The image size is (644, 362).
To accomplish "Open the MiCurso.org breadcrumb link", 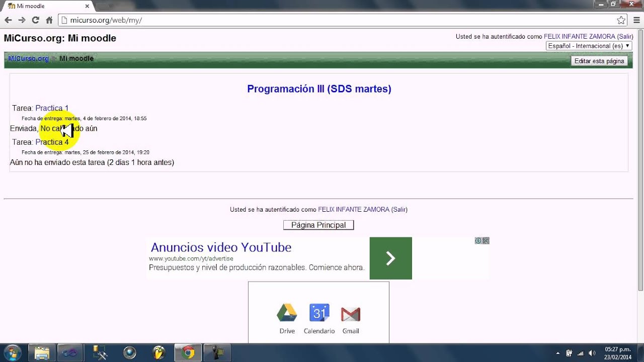I will (28, 58).
